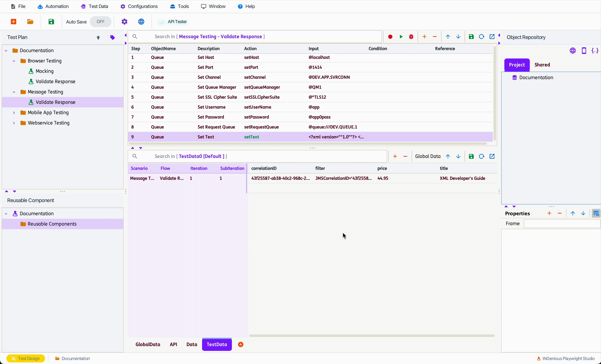Open the Test Data menu

pyautogui.click(x=94, y=6)
